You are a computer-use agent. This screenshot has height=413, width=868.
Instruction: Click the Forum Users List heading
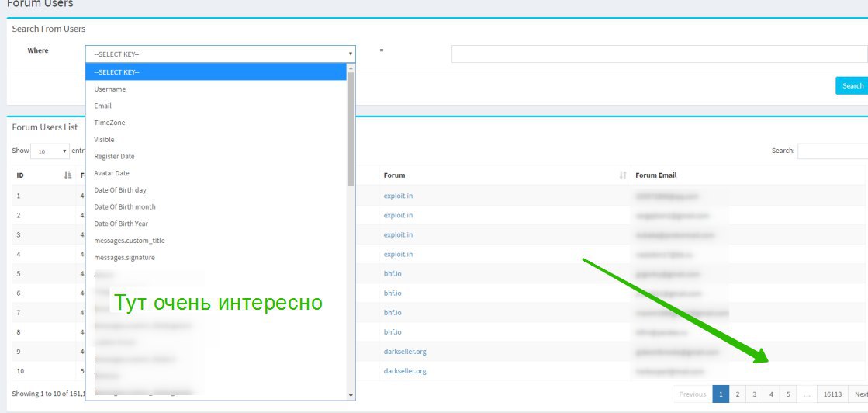coord(45,127)
